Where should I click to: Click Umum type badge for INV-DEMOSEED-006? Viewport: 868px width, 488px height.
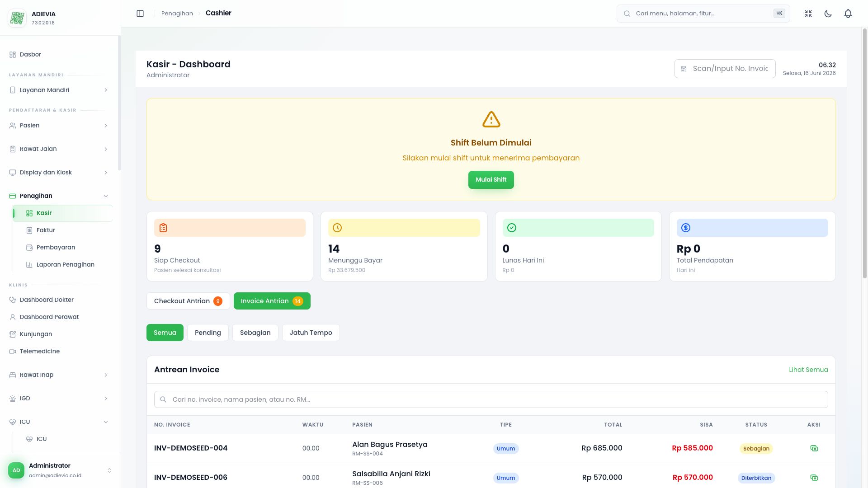tap(506, 478)
